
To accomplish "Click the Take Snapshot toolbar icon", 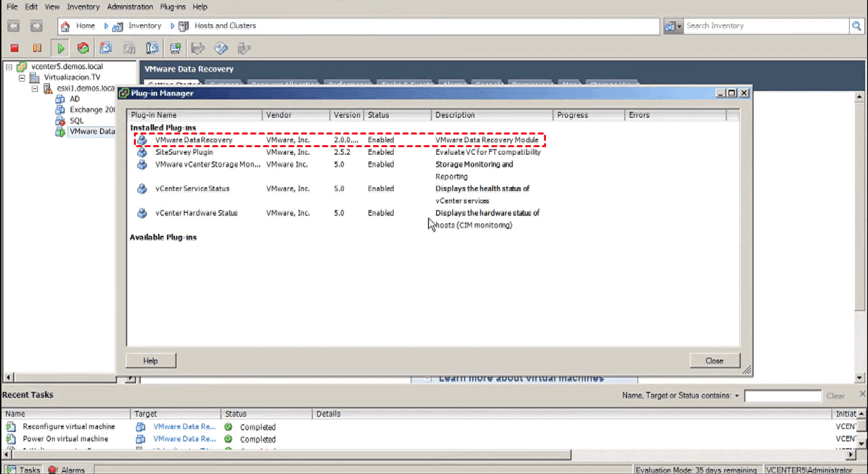I will (106, 48).
